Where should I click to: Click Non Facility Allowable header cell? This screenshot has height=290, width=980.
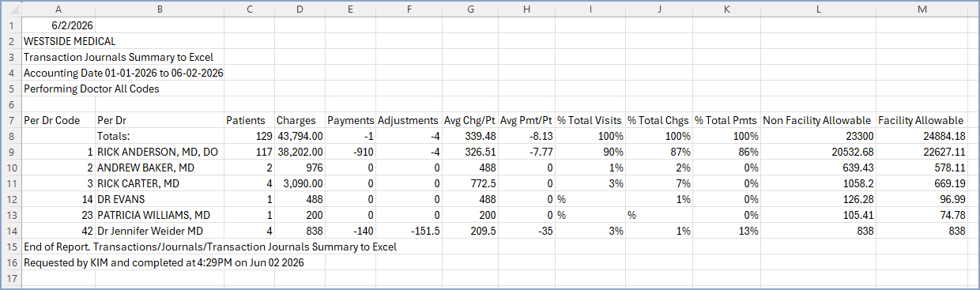tap(818, 120)
